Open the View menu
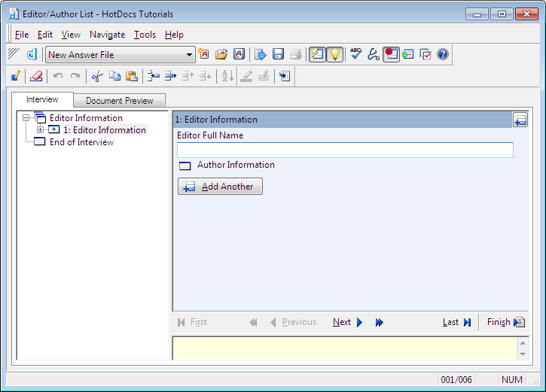546x392 pixels. click(71, 35)
